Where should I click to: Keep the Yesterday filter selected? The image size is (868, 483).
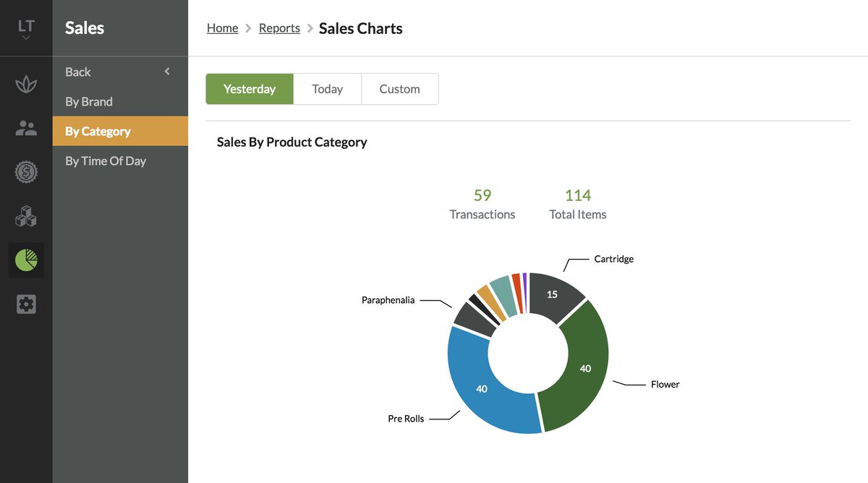click(x=249, y=88)
